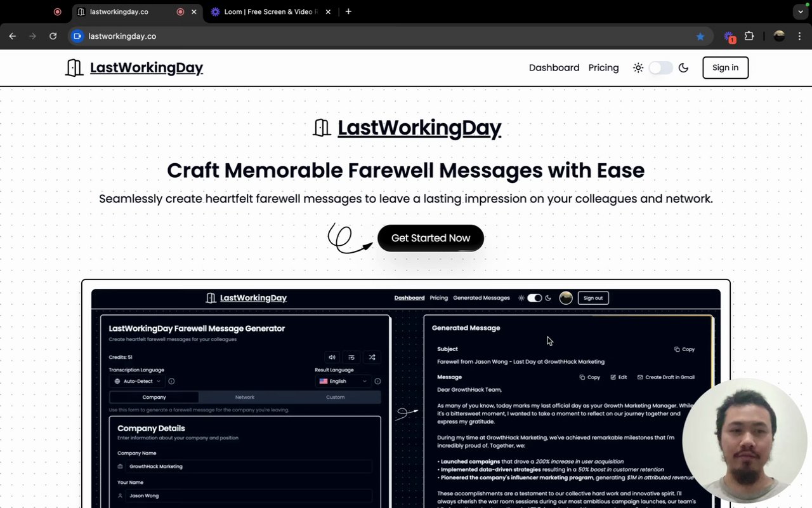The width and height of the screenshot is (812, 508).
Task: Click 'Company Details' heading in preview
Action: [151, 429]
